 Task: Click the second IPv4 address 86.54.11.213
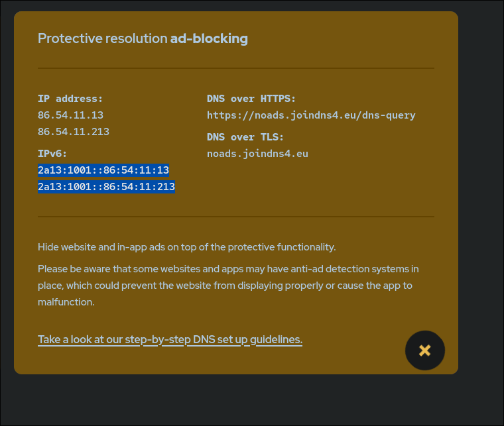74,132
